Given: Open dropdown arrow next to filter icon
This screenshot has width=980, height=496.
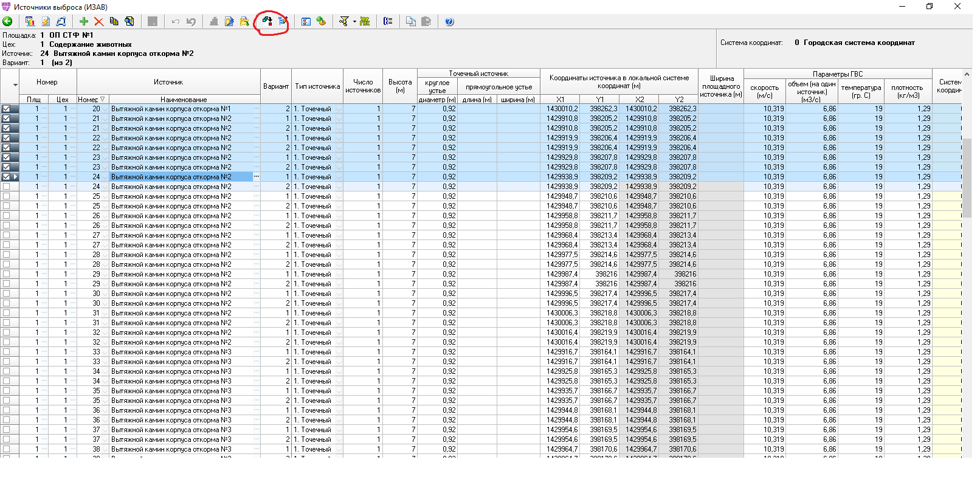Looking at the screenshot, I should pos(354,22).
